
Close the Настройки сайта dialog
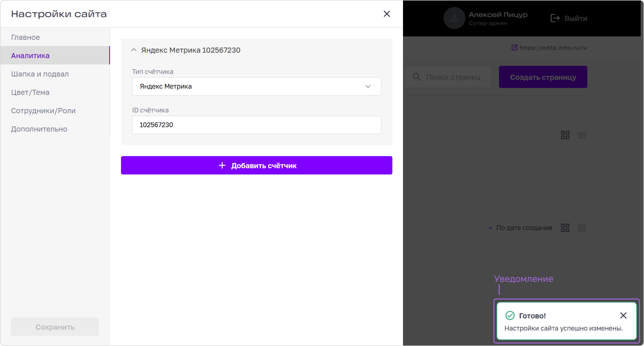(387, 14)
